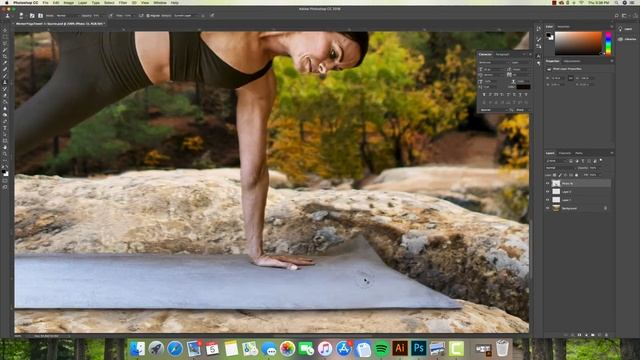Open the collapsed Paragraph panel icon
Screen dimensions: 640x360
coord(538,63)
